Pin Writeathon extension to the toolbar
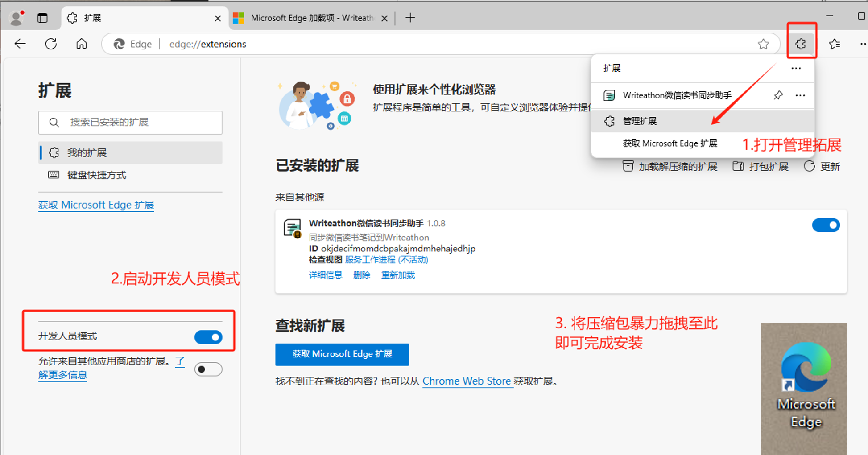This screenshot has height=455, width=868. [778, 95]
